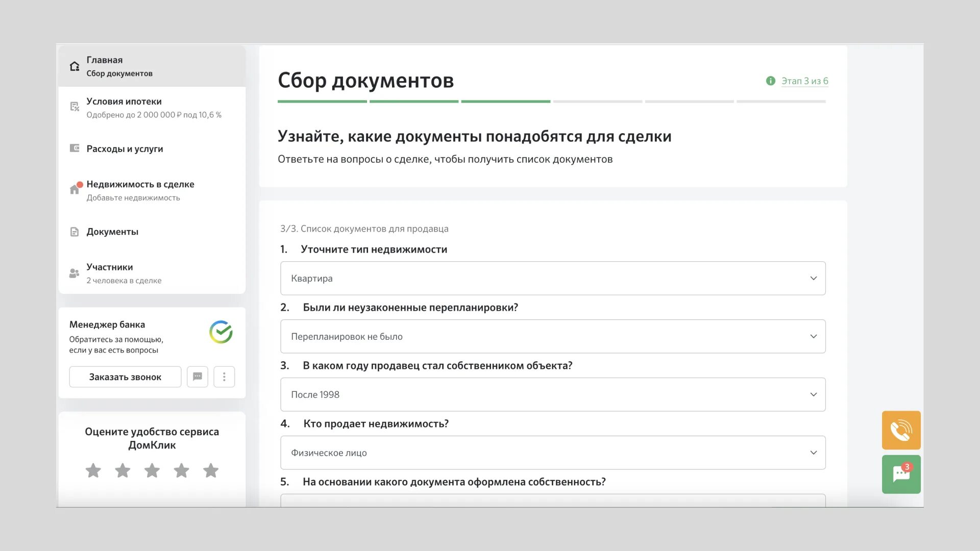This screenshot has height=551, width=980.
Task: Click the mortgage terms icon
Action: tap(75, 107)
